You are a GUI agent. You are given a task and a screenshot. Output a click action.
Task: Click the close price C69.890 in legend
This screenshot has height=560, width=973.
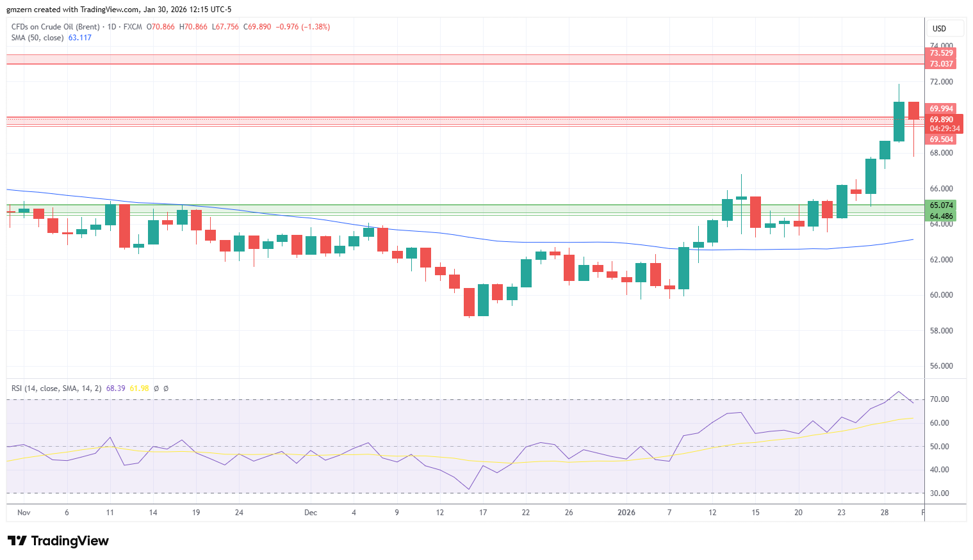click(258, 27)
